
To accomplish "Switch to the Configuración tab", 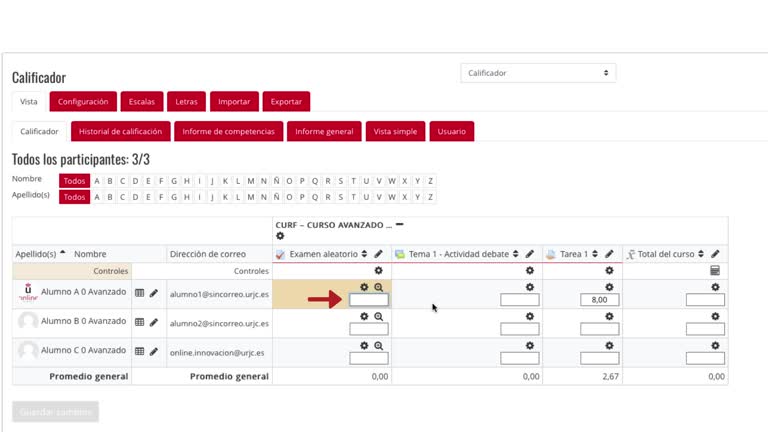I will tap(83, 101).
